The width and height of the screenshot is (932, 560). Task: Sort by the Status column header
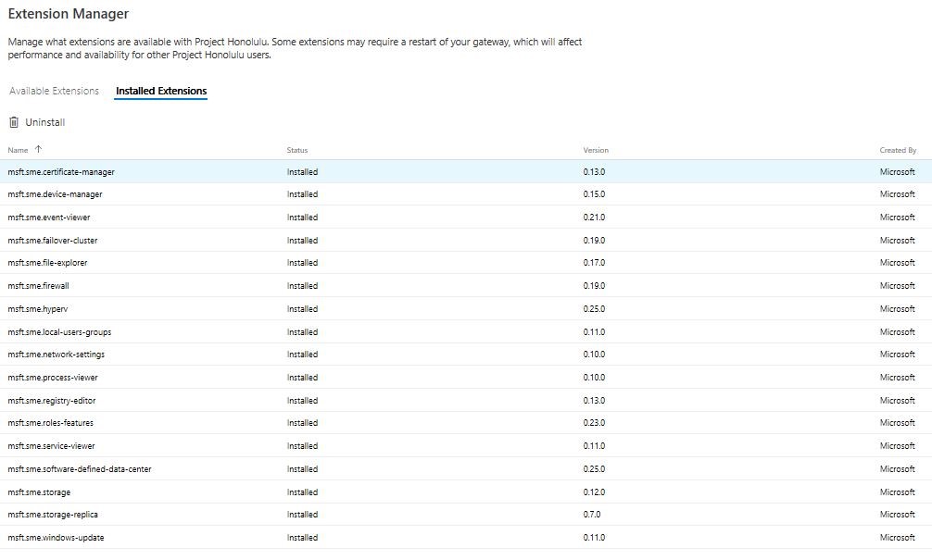297,150
